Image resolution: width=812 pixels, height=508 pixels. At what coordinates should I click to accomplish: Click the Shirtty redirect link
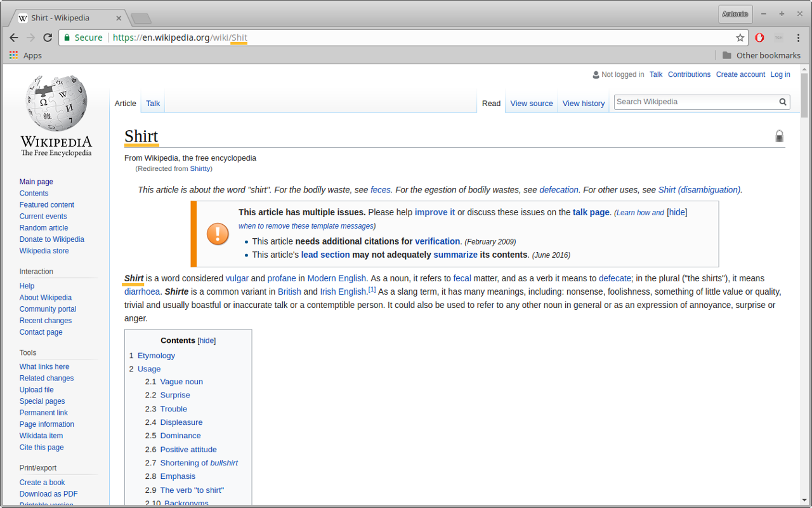pos(200,169)
